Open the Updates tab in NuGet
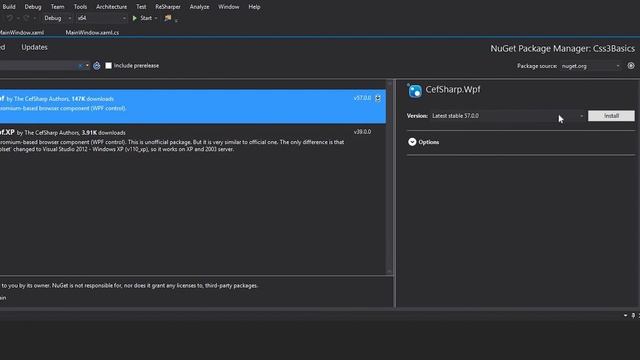The height and width of the screenshot is (360, 640). click(34, 47)
